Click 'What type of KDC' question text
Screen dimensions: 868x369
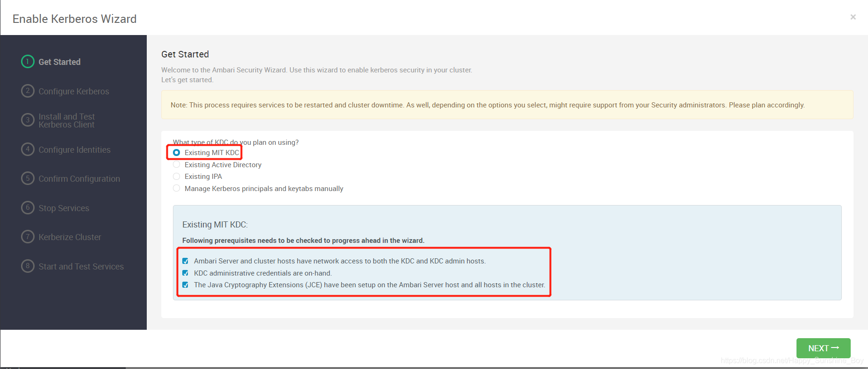coord(236,142)
